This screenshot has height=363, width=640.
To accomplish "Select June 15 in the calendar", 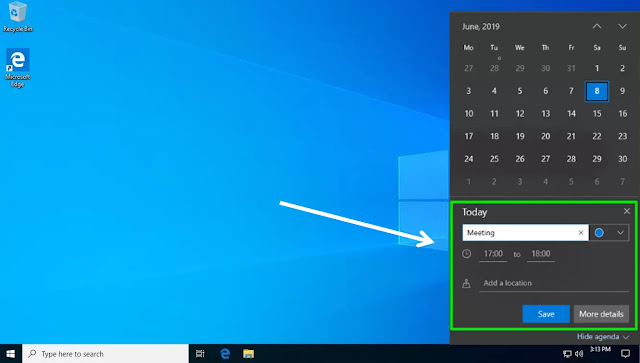I will pyautogui.click(x=597, y=114).
